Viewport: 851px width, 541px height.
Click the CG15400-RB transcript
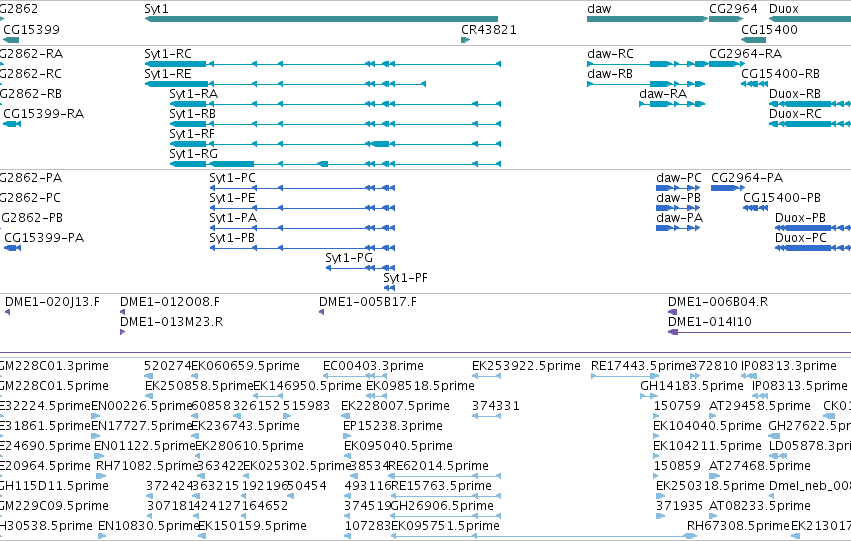753,84
